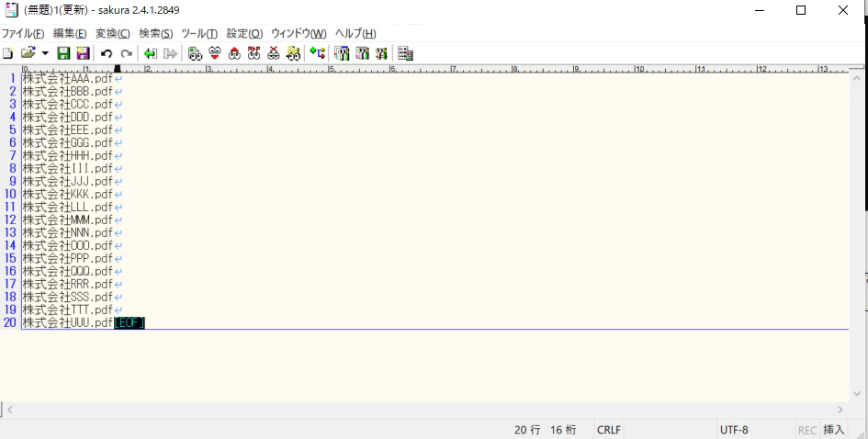Click the line 株式会社EEE.pdf
This screenshot has width=868, height=439.
pos(68,129)
